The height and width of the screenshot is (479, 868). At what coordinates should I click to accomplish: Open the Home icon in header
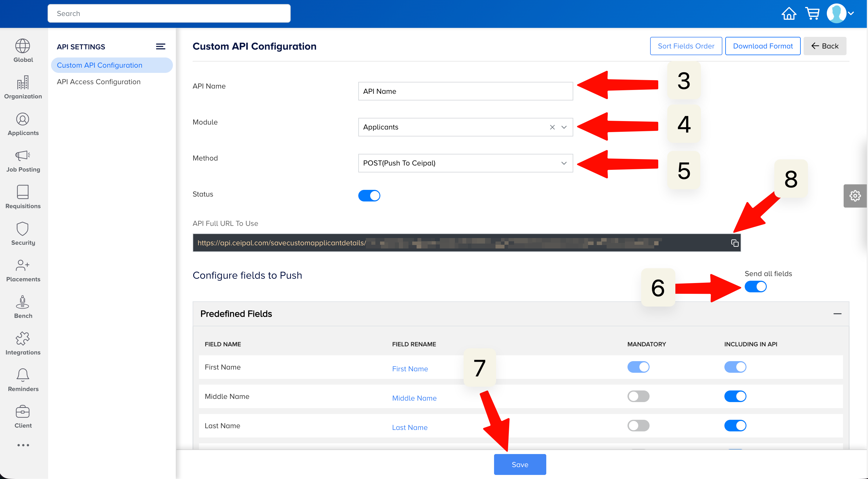[x=789, y=14]
